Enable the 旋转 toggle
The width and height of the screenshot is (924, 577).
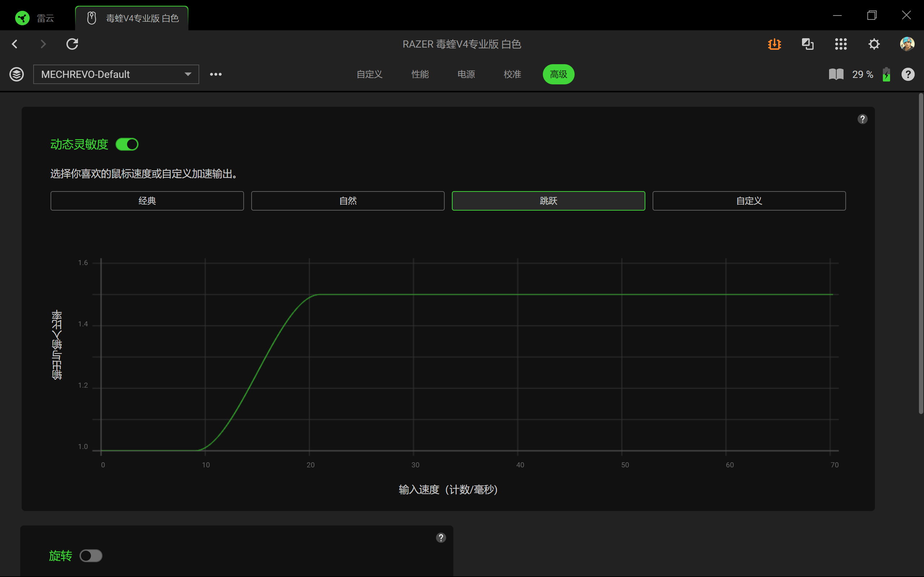coord(91,556)
